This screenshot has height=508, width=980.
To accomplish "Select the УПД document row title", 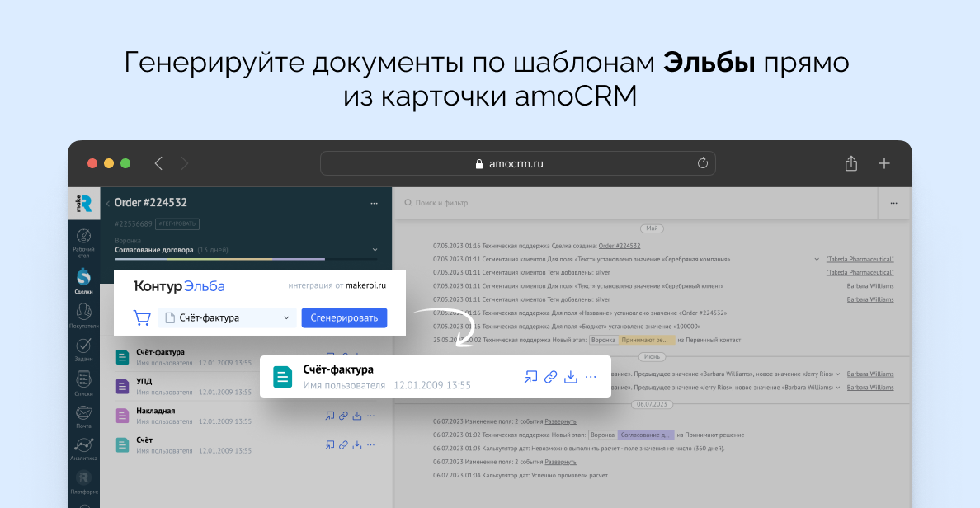I will click(144, 381).
